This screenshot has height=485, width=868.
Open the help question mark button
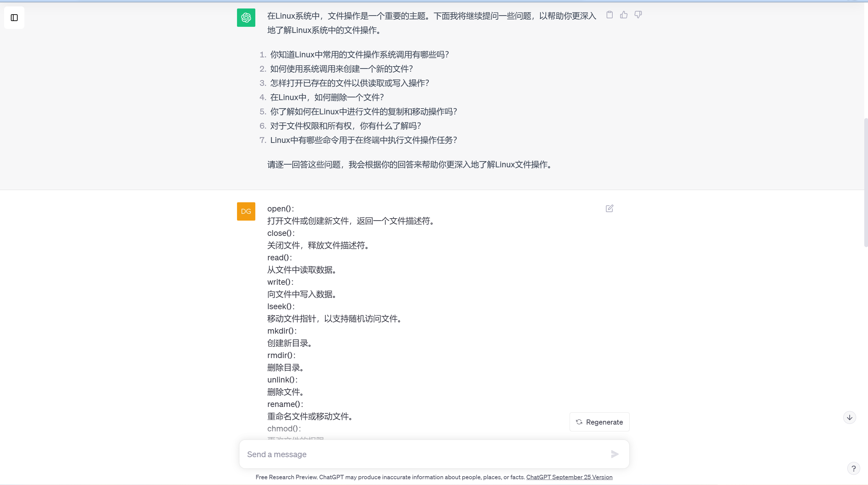pos(853,468)
